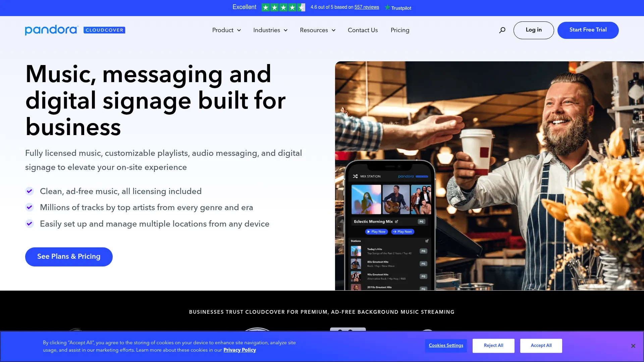This screenshot has width=644, height=362.
Task: Click checkmark icon beside ad-free music bullet
Action: [30, 191]
